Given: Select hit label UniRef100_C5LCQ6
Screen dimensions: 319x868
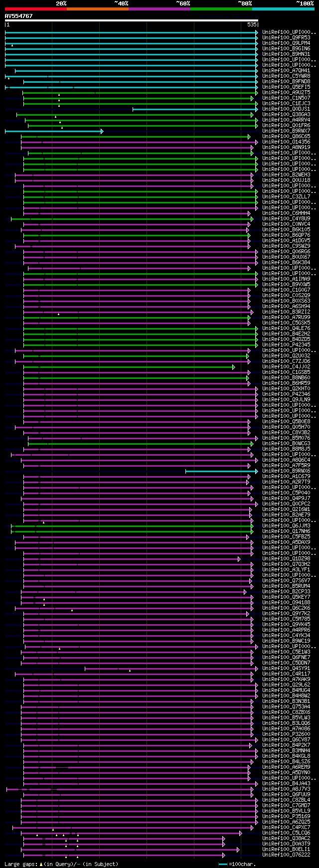Looking at the screenshot, I should point(286,833).
